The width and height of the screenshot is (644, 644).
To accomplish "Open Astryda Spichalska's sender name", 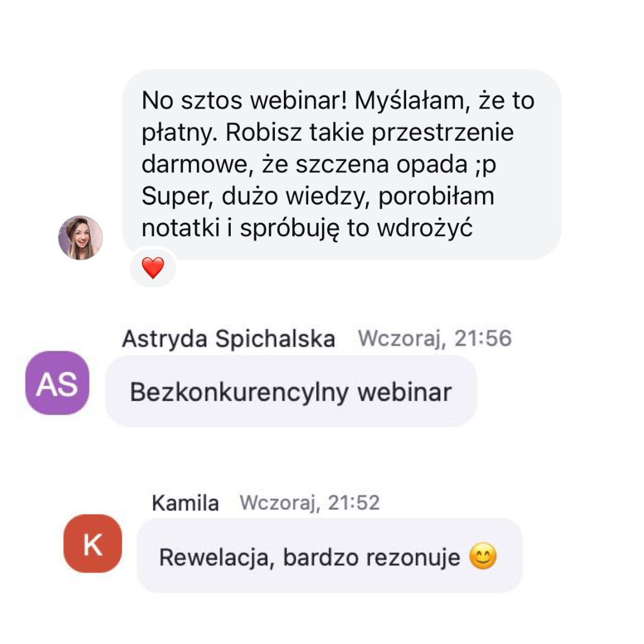I will click(228, 339).
